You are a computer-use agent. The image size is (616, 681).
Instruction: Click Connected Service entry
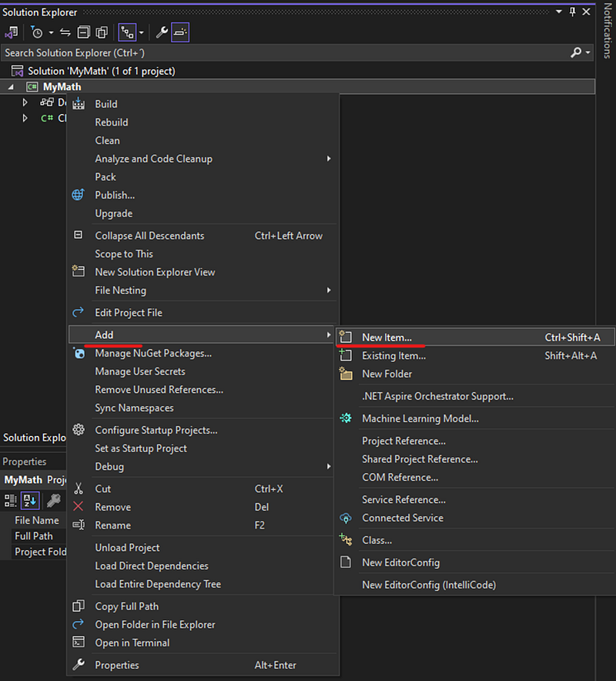(475, 518)
